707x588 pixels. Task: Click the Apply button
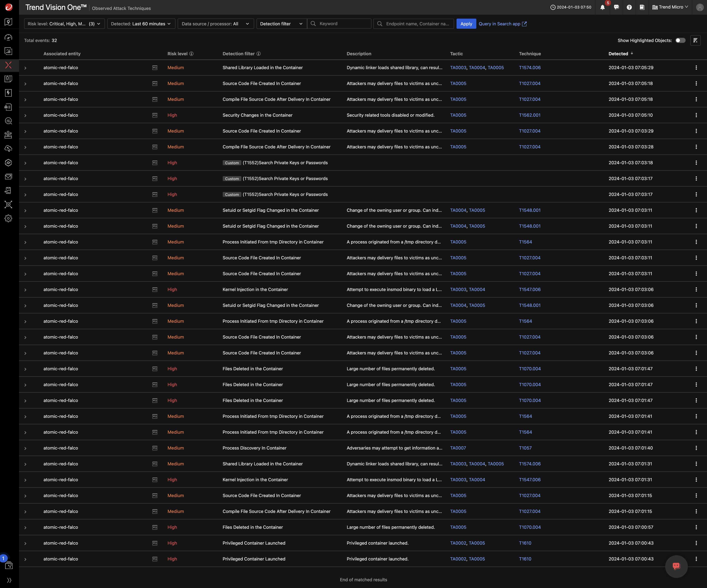tap(466, 24)
